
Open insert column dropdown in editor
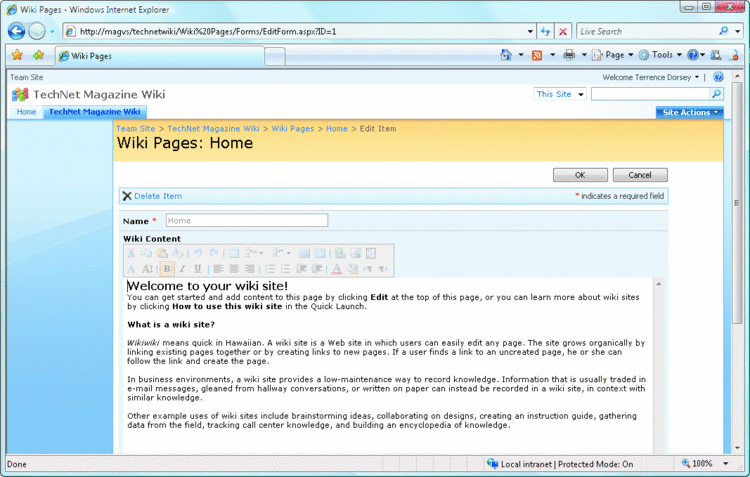pyautogui.click(x=282, y=253)
